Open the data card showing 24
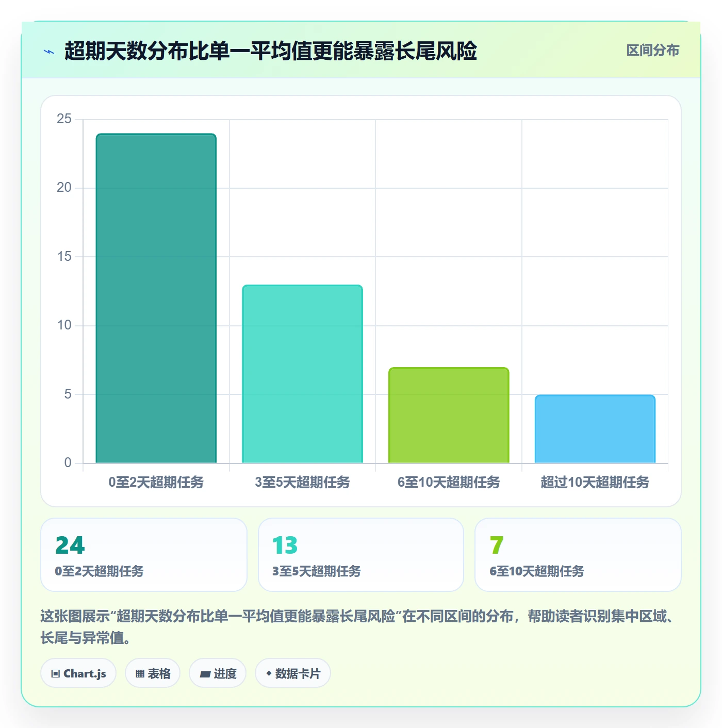 pyautogui.click(x=144, y=555)
